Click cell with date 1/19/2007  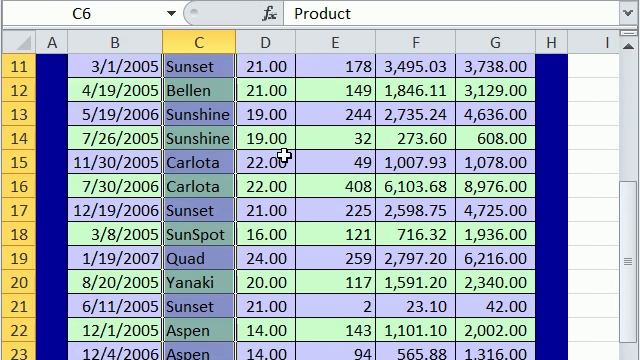pos(115,258)
